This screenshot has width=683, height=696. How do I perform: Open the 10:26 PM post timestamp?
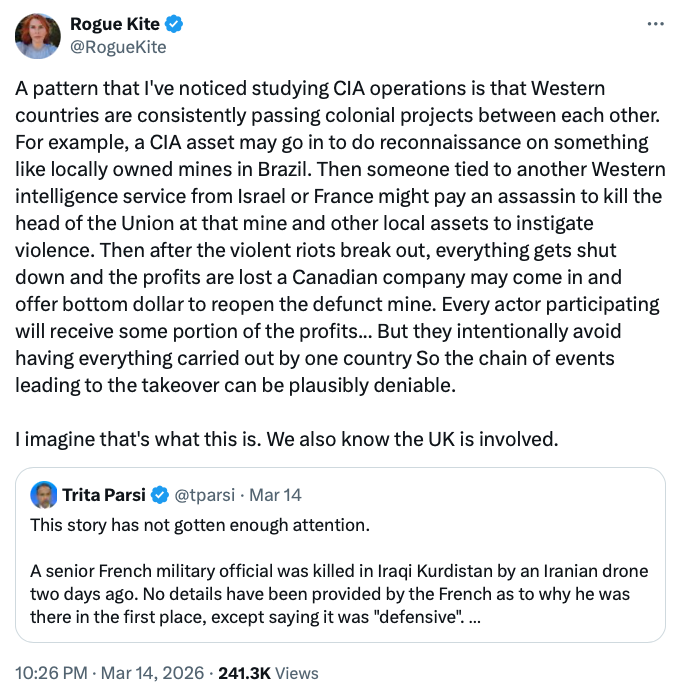tap(49, 673)
